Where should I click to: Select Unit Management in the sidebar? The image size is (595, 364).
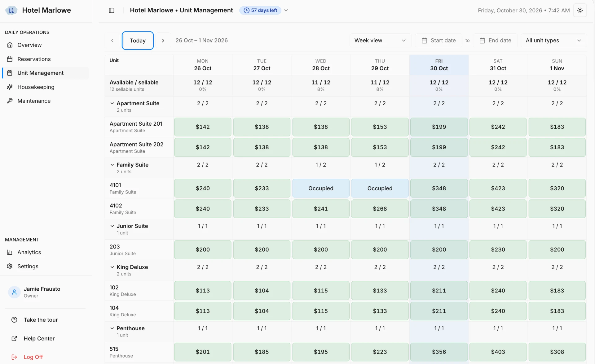pyautogui.click(x=46, y=73)
